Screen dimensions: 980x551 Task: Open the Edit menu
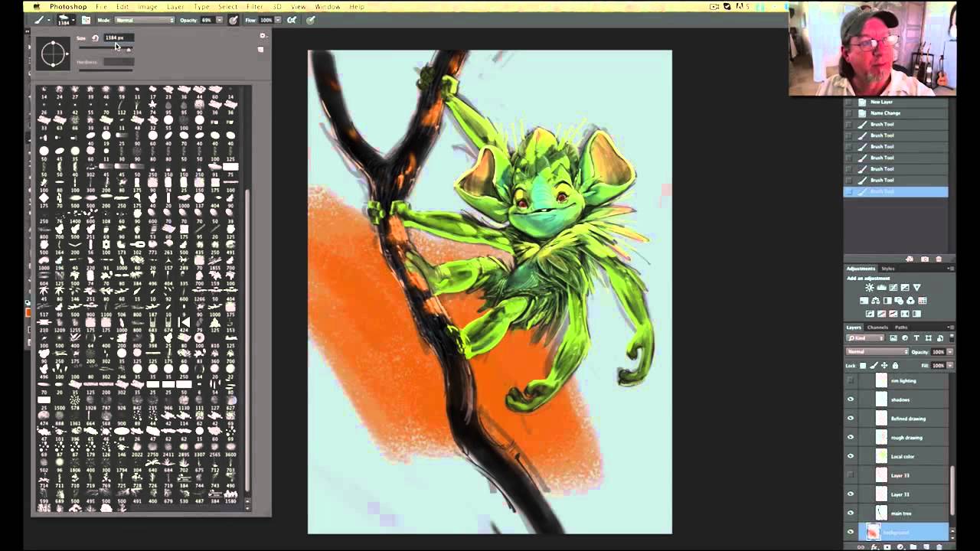tap(122, 6)
